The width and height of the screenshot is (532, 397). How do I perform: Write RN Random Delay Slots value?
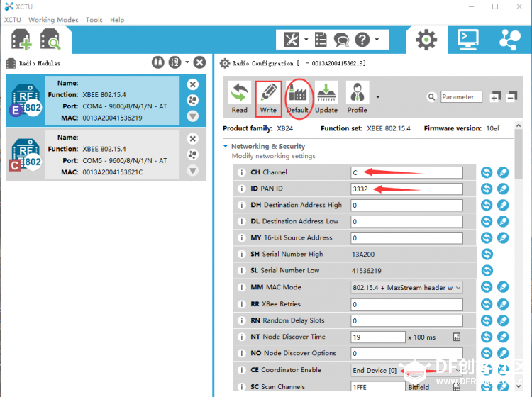(x=503, y=320)
